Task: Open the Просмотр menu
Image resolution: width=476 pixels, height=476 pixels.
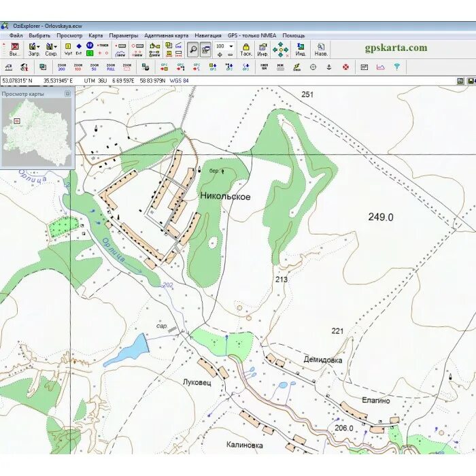Action: 69,35
